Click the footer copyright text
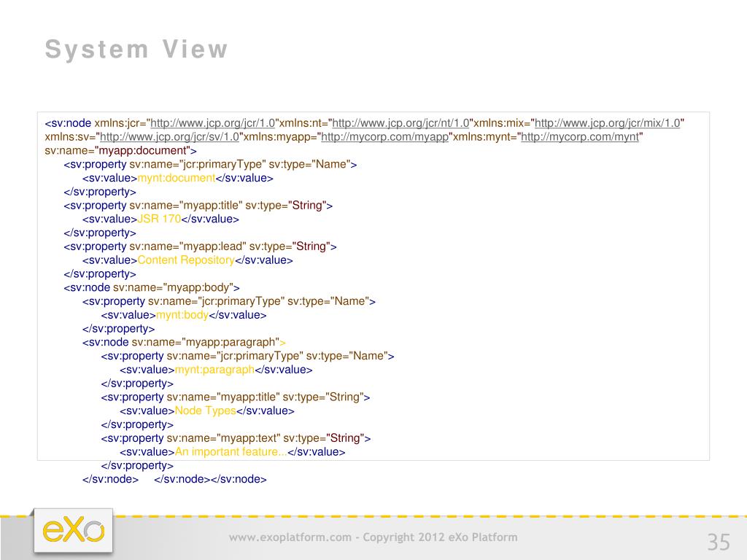 pos(373,537)
